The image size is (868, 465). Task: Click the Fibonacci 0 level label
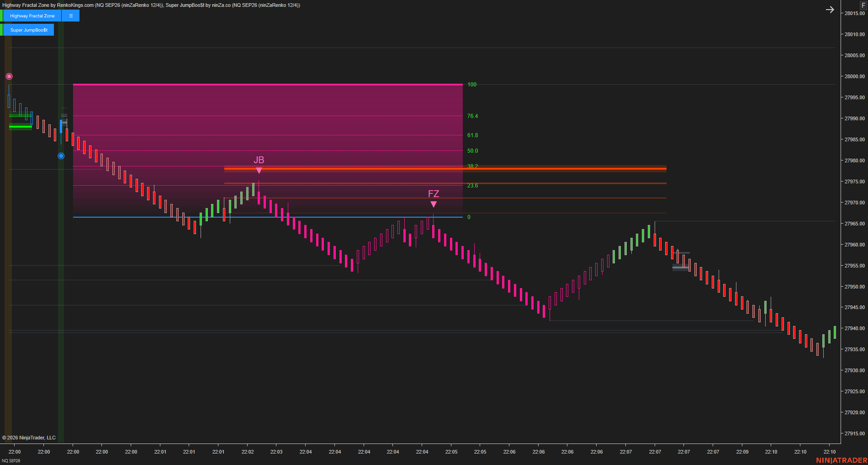point(469,217)
